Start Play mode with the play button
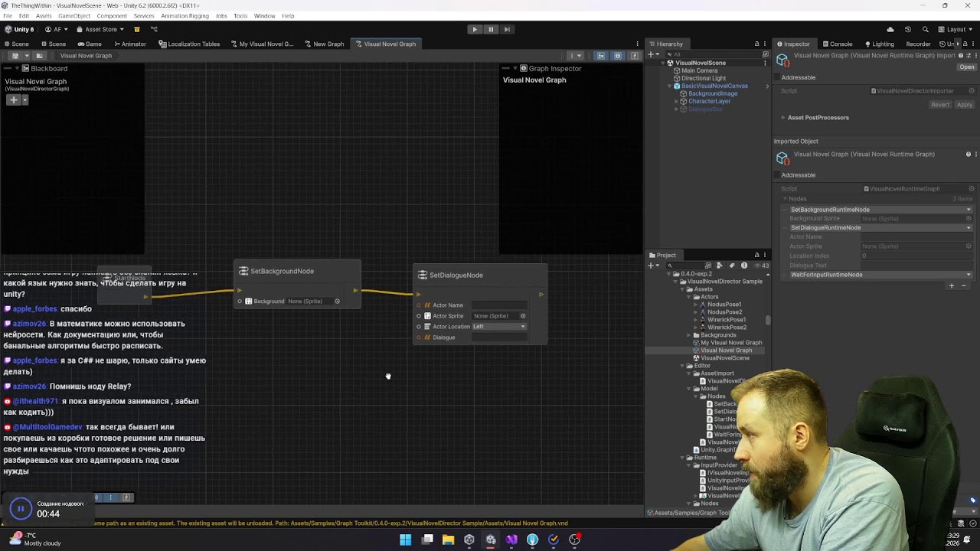980x551 pixels. tap(475, 29)
